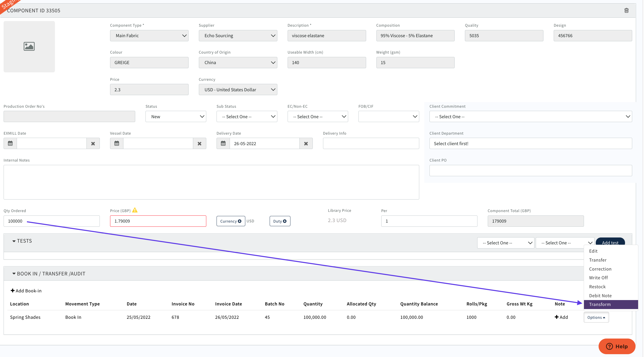Click the delete component trash icon
644x357 pixels.
(626, 11)
